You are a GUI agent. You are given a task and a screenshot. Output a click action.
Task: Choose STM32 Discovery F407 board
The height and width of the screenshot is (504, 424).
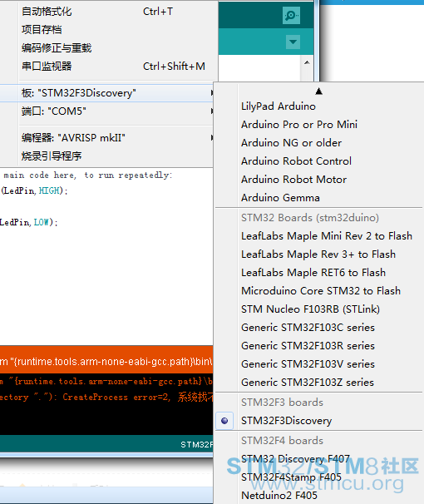(x=318, y=459)
